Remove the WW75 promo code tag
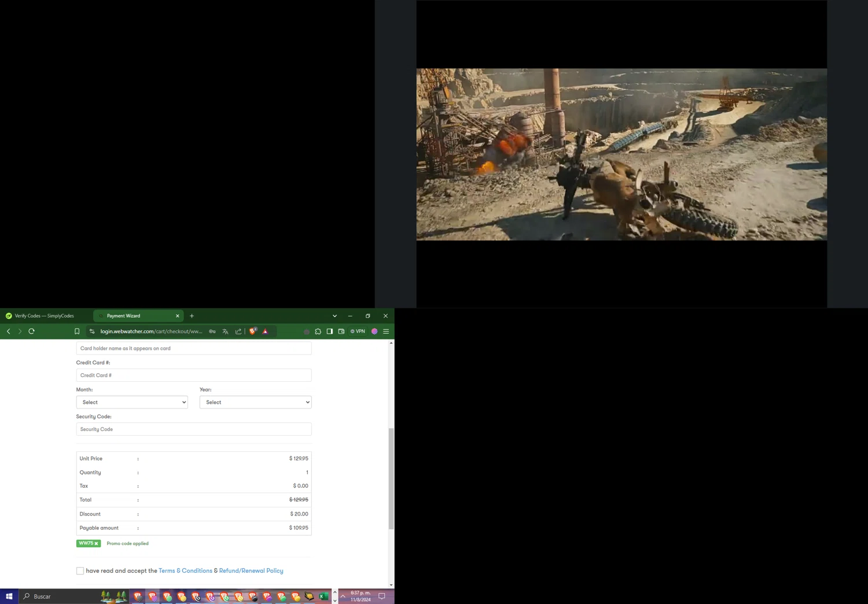868x604 pixels. (96, 544)
